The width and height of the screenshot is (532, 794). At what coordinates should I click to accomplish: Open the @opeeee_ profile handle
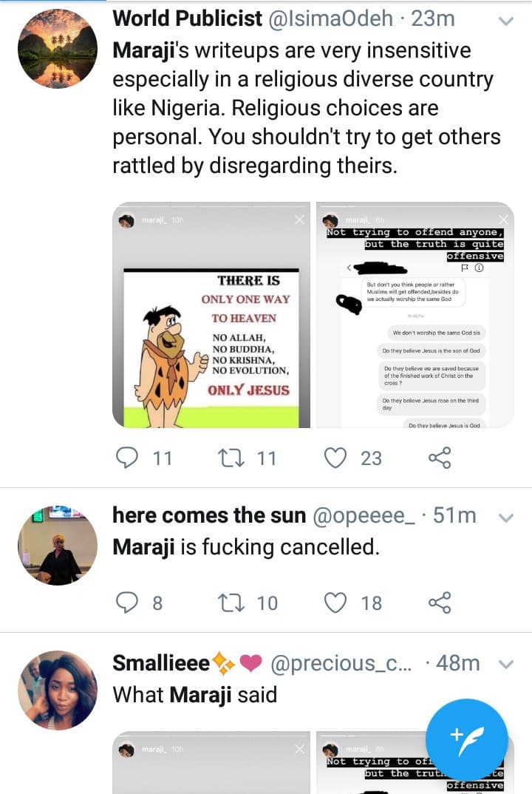[x=365, y=515]
